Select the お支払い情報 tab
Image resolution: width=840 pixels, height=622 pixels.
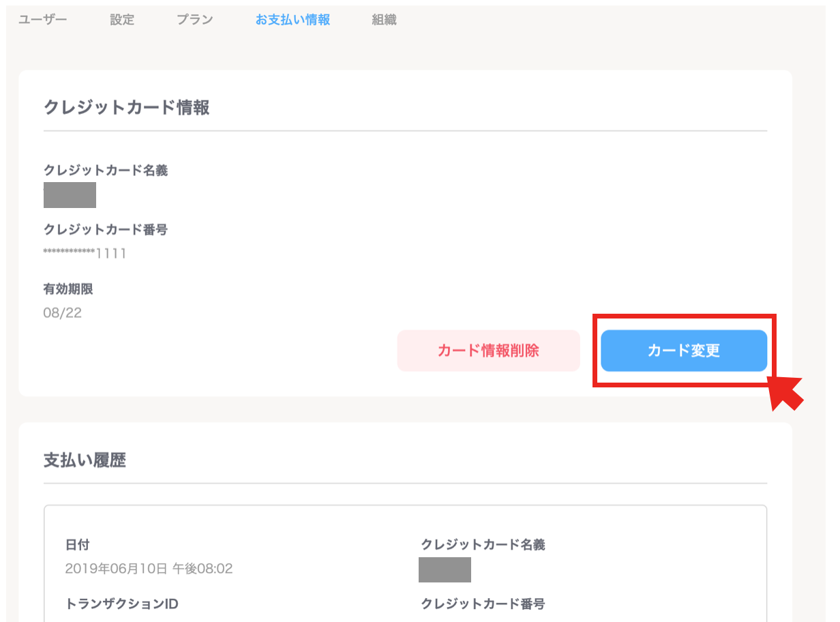[x=292, y=20]
